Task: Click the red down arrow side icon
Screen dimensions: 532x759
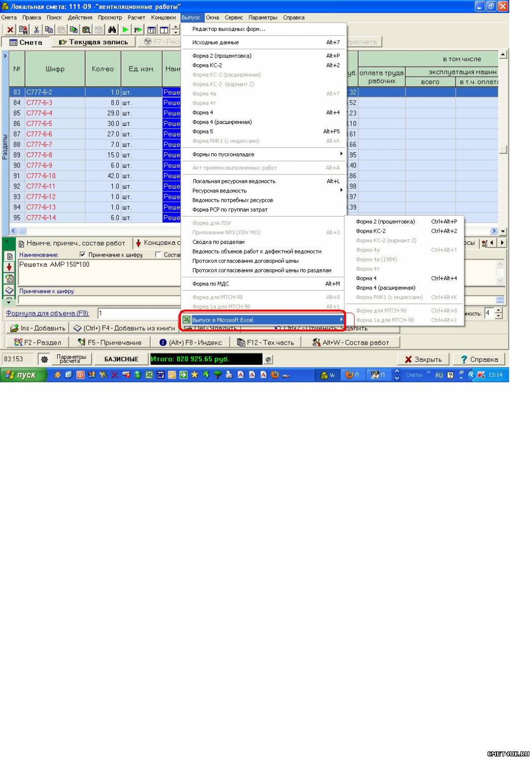Action: click(9, 267)
